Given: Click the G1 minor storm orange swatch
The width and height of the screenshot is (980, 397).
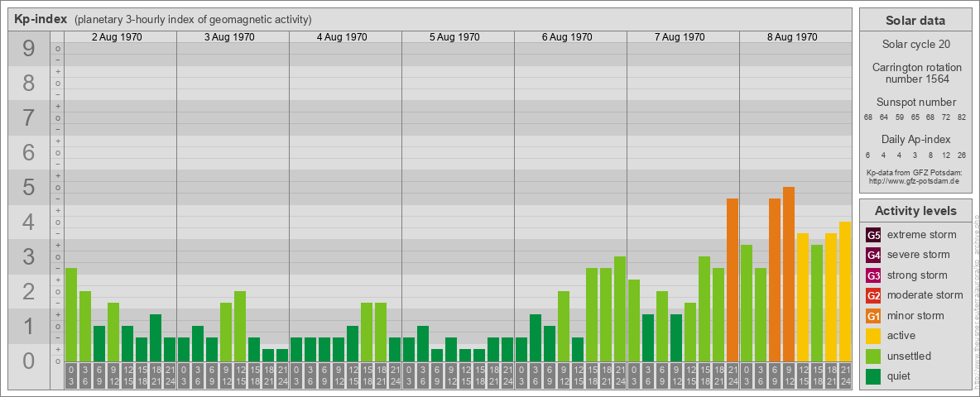Looking at the screenshot, I should point(873,316).
